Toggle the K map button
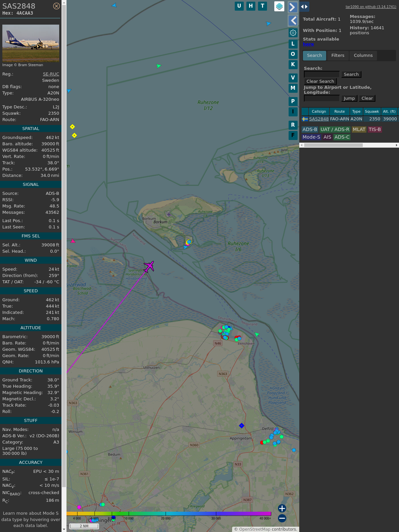The height and width of the screenshot is (532, 399). [x=293, y=64]
